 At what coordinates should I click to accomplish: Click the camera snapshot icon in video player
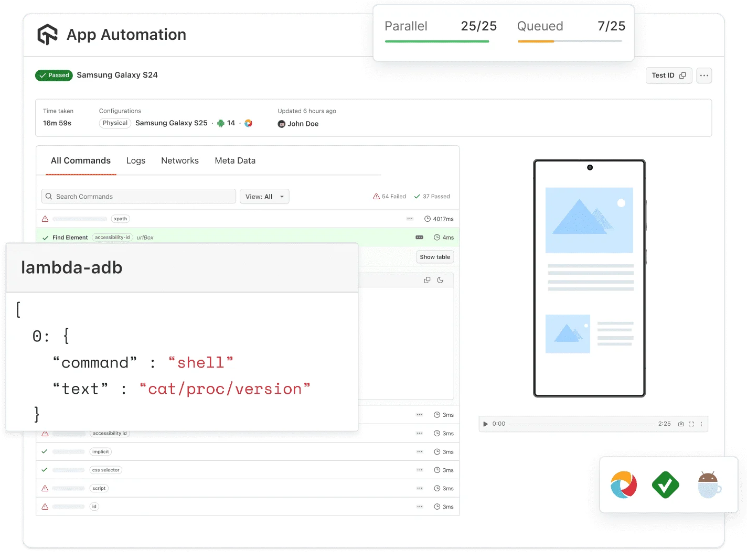click(681, 424)
